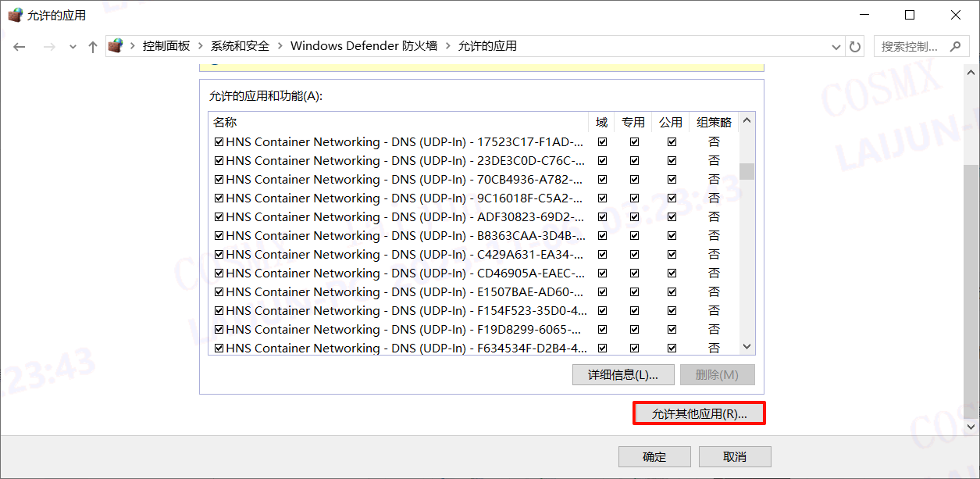Click the window's right scrollbar down arrow
The image size is (980, 479).
coord(971,427)
